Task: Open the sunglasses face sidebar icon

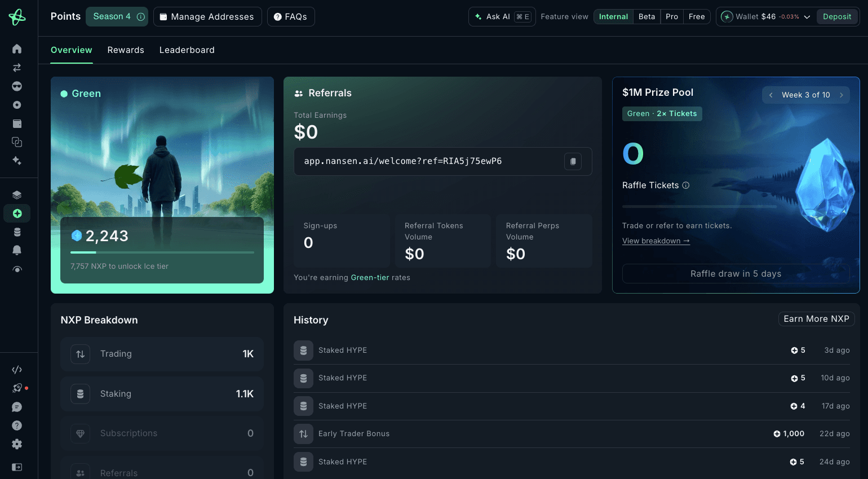Action: pos(17,86)
